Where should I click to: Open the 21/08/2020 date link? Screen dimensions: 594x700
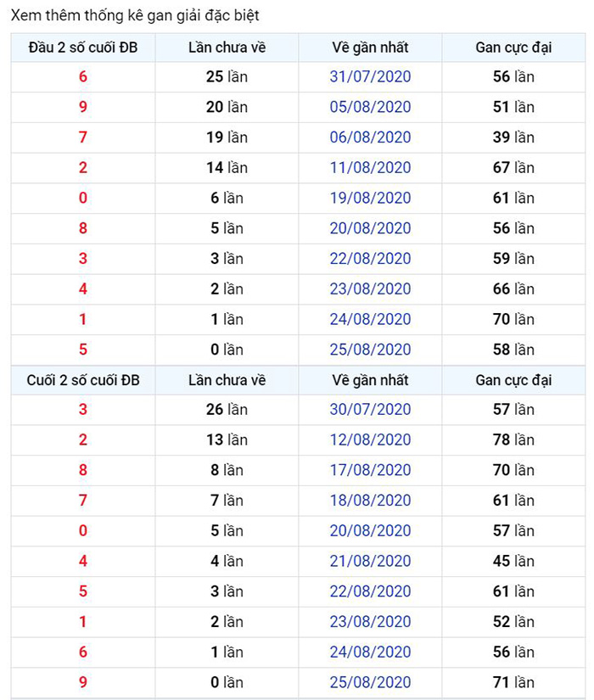[x=370, y=561]
